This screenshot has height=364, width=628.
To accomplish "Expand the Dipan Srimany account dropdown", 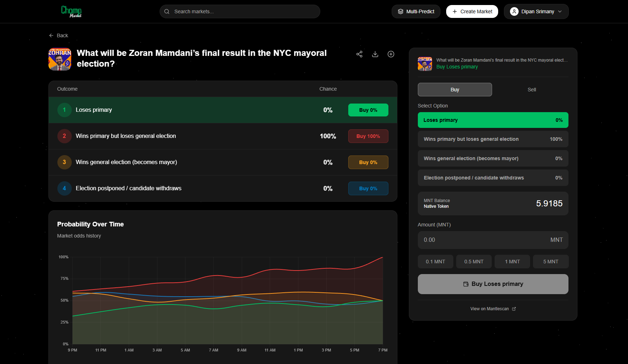I will point(560,11).
